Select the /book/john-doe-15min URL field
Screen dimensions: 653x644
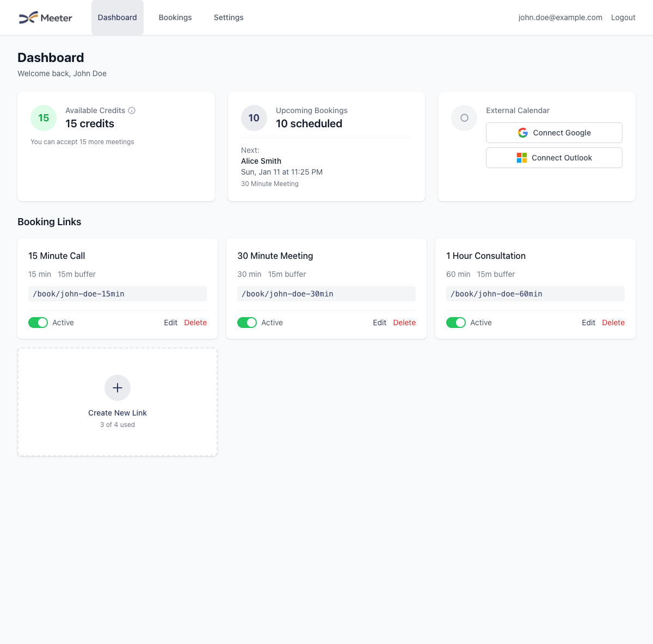117,294
